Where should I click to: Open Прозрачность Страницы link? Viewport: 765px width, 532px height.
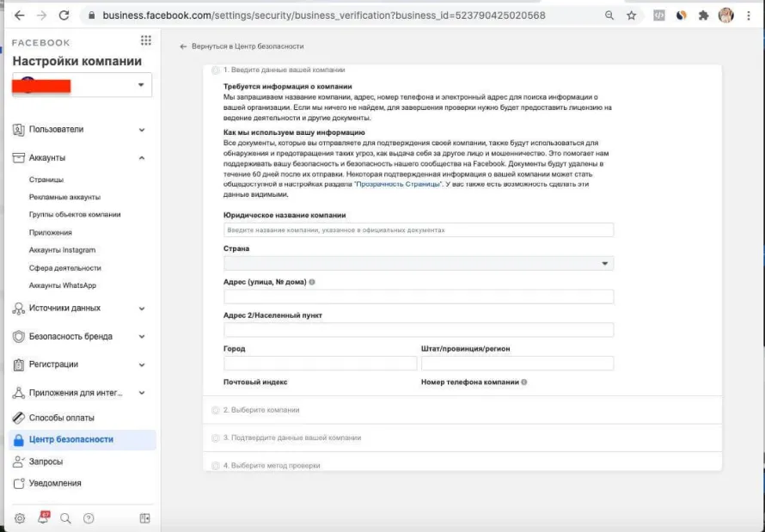click(x=398, y=184)
